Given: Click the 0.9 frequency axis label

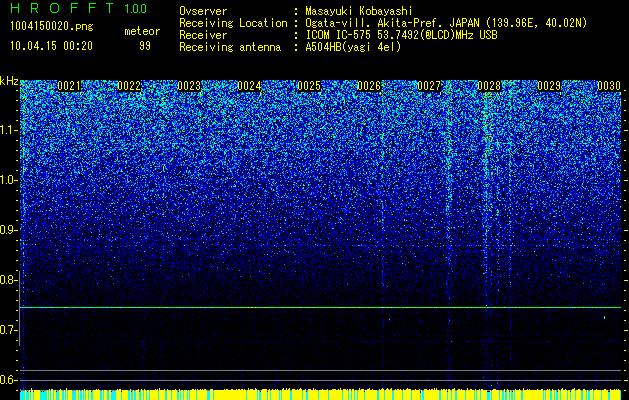Looking at the screenshot, I should [9, 230].
